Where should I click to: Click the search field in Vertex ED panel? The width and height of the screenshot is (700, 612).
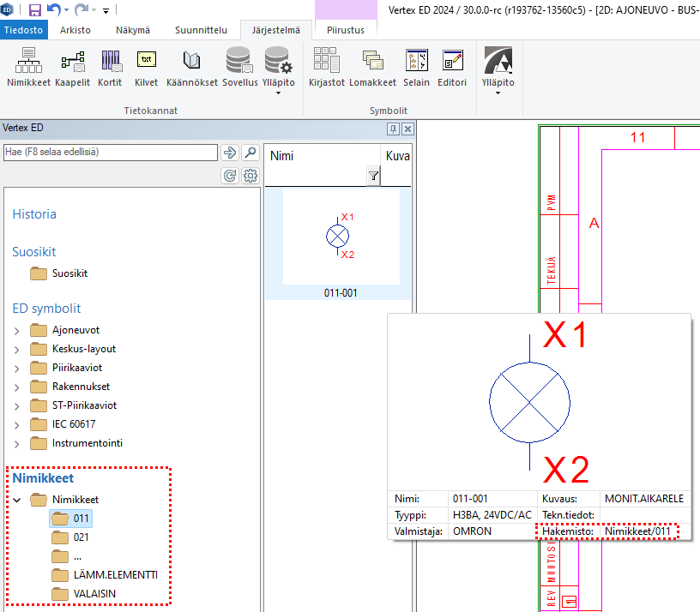[x=111, y=153]
